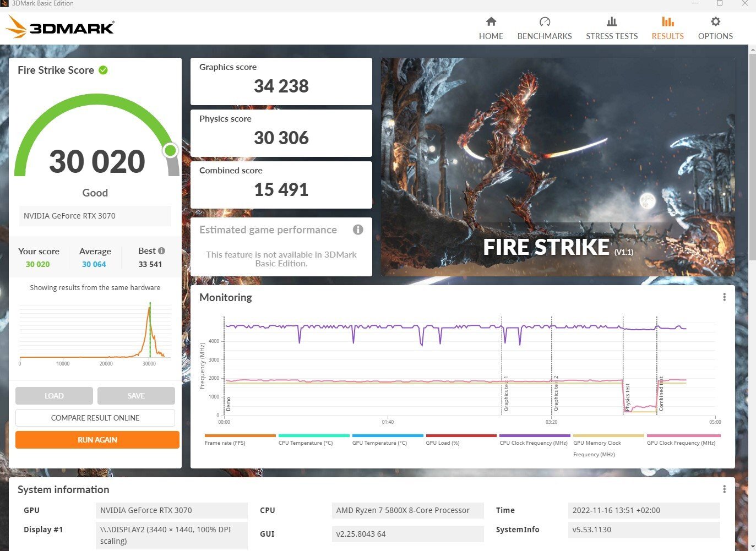Click the best score 33 541

[150, 264]
